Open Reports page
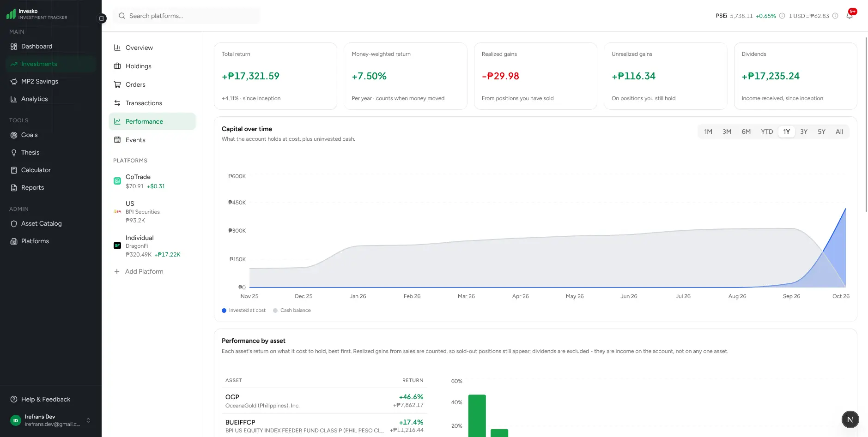The width and height of the screenshot is (868, 437). pyautogui.click(x=51, y=187)
